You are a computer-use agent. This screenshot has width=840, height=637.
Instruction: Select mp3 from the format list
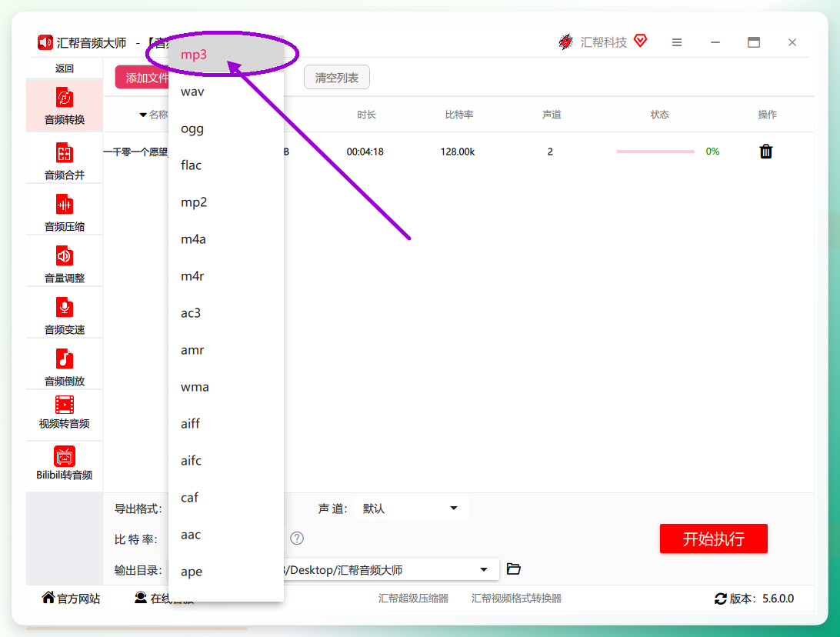(x=226, y=55)
